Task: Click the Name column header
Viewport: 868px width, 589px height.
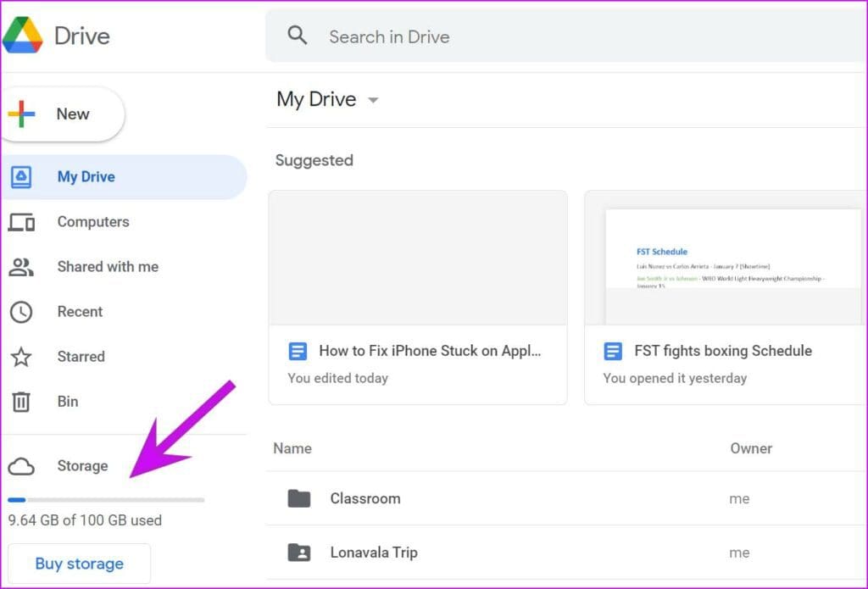Action: 292,448
